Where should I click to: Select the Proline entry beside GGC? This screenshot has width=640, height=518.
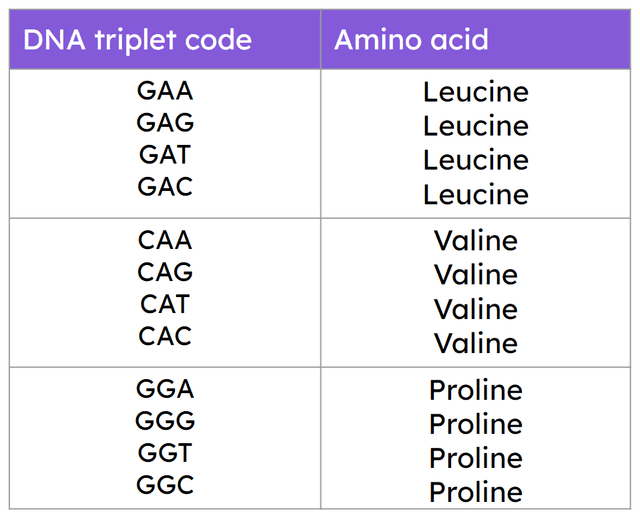[x=475, y=492]
